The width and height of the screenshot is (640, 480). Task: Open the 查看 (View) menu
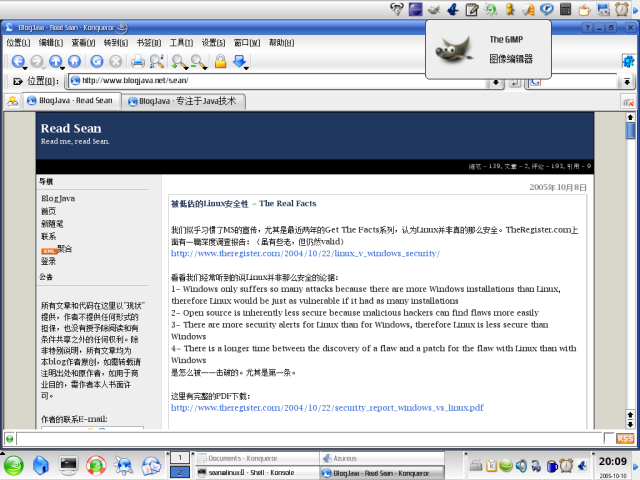83,42
